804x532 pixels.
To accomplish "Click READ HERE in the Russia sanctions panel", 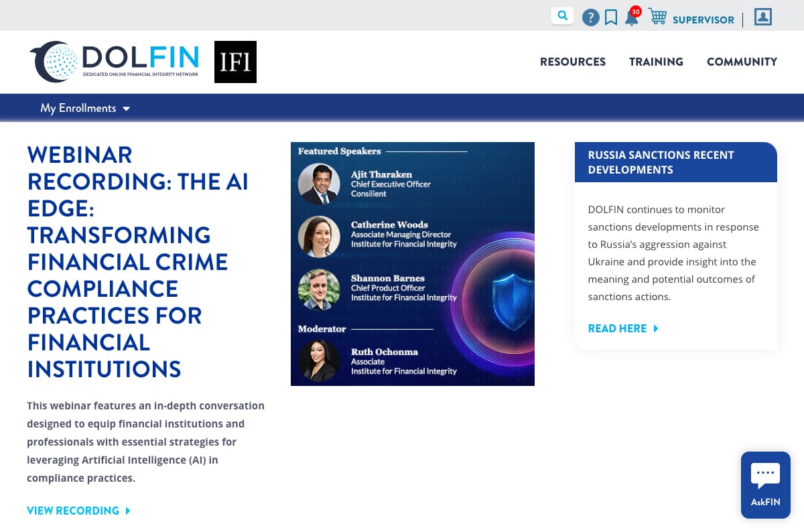I will (x=617, y=328).
